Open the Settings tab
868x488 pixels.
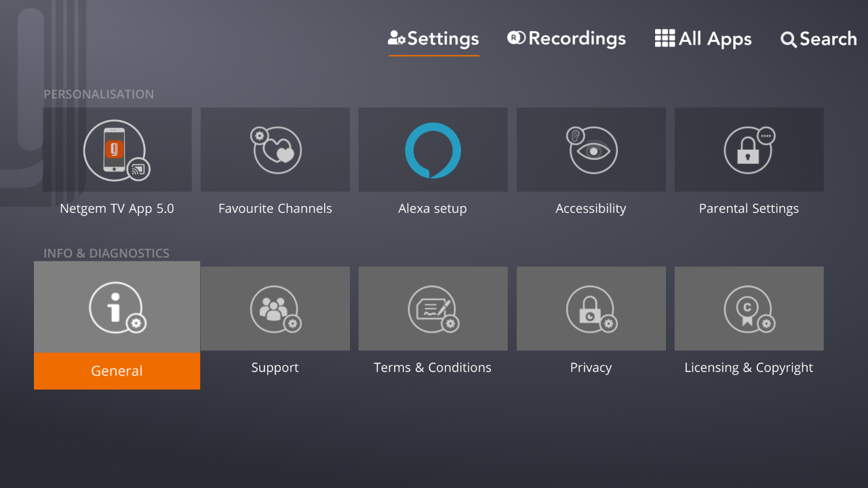pyautogui.click(x=433, y=39)
